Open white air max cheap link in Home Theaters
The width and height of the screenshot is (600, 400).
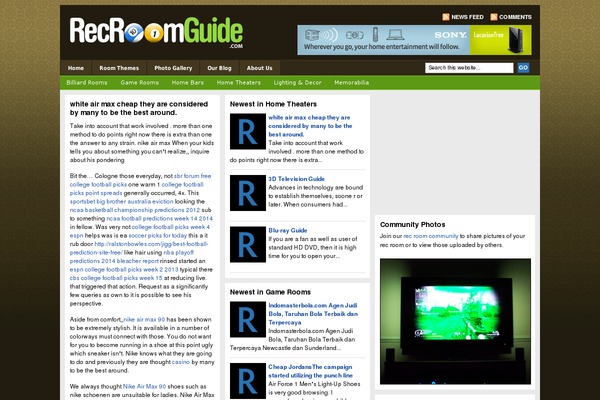click(x=310, y=126)
